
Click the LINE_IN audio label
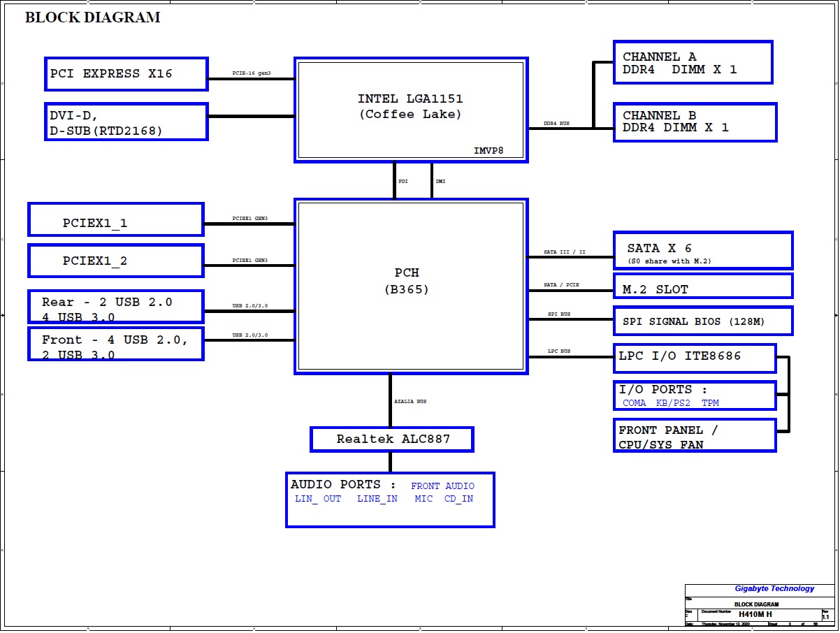(377, 499)
